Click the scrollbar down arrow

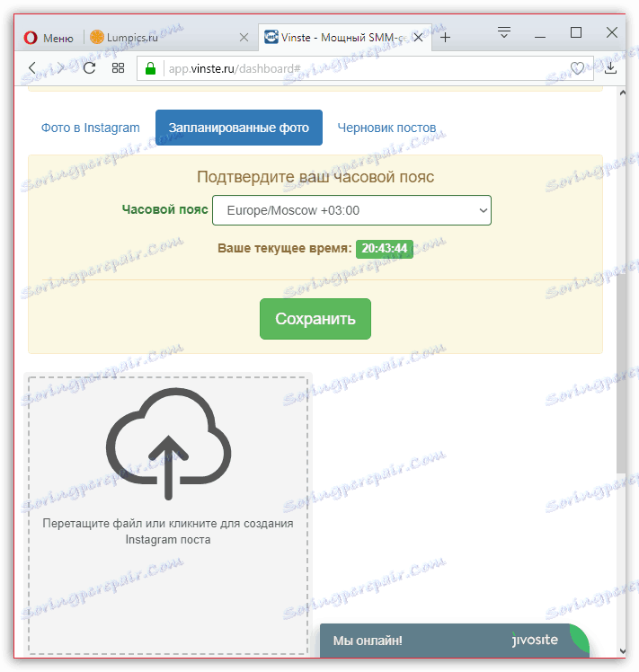(622, 651)
